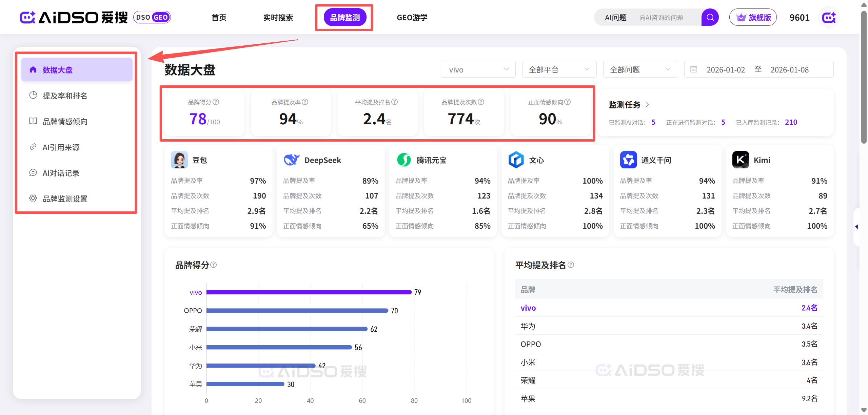Open 提及率和排名 in the sidebar
The image size is (868, 415).
coord(65,96)
